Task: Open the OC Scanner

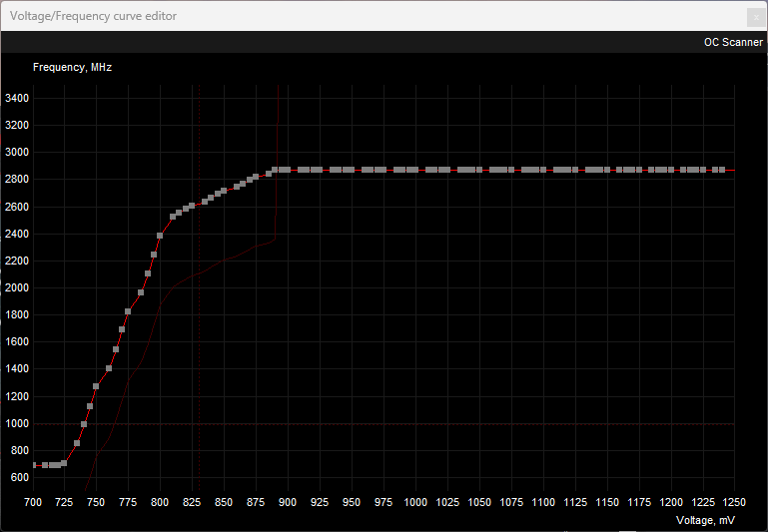Action: click(x=733, y=42)
